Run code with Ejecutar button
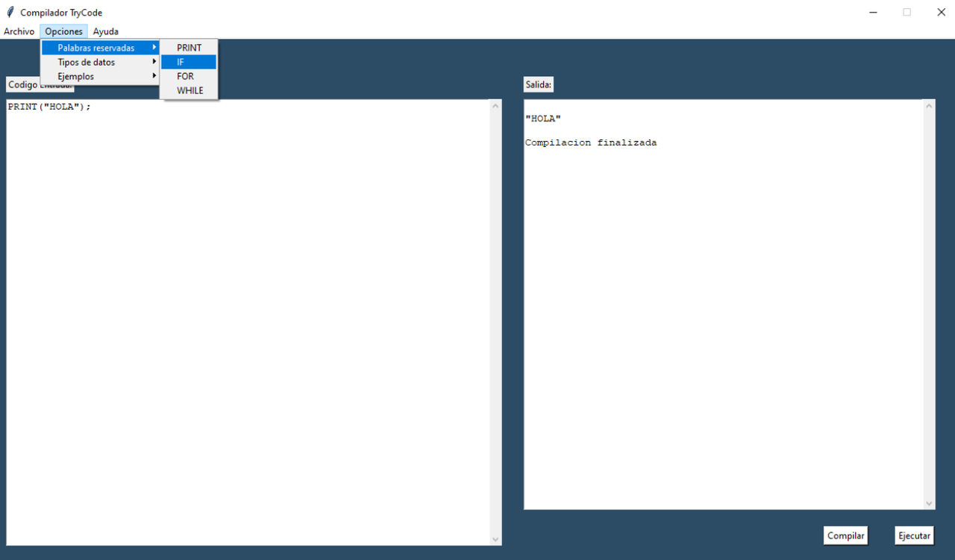 click(914, 535)
